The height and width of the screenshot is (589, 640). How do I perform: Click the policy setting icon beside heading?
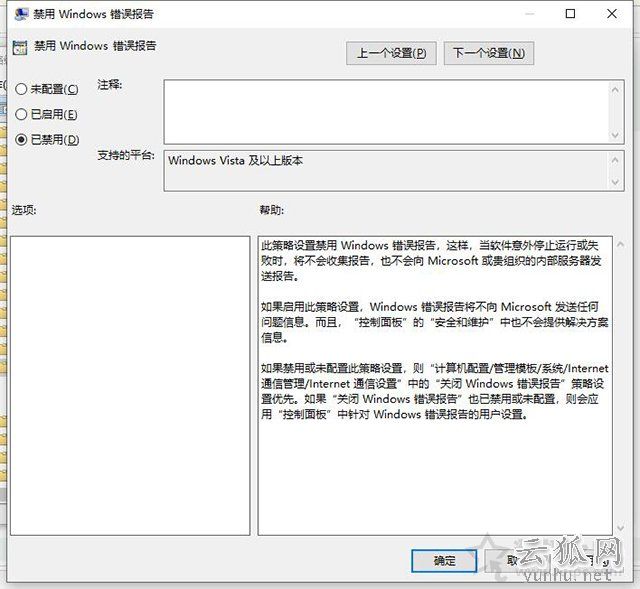20,47
